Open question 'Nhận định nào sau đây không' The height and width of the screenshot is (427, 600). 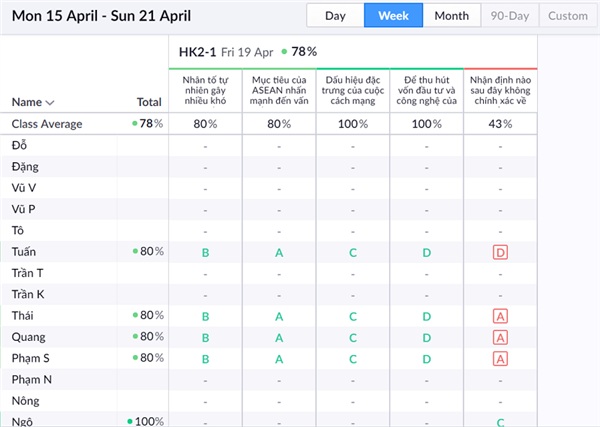[x=500, y=88]
